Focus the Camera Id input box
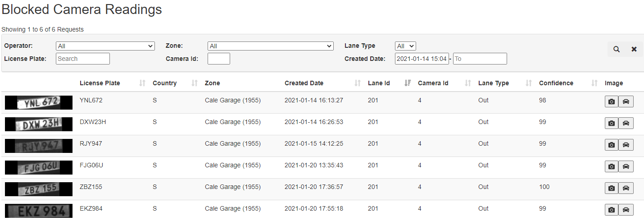 click(219, 59)
